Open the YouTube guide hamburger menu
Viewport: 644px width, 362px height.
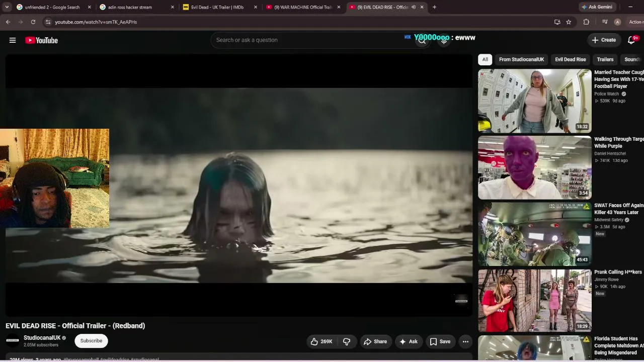[x=13, y=40]
